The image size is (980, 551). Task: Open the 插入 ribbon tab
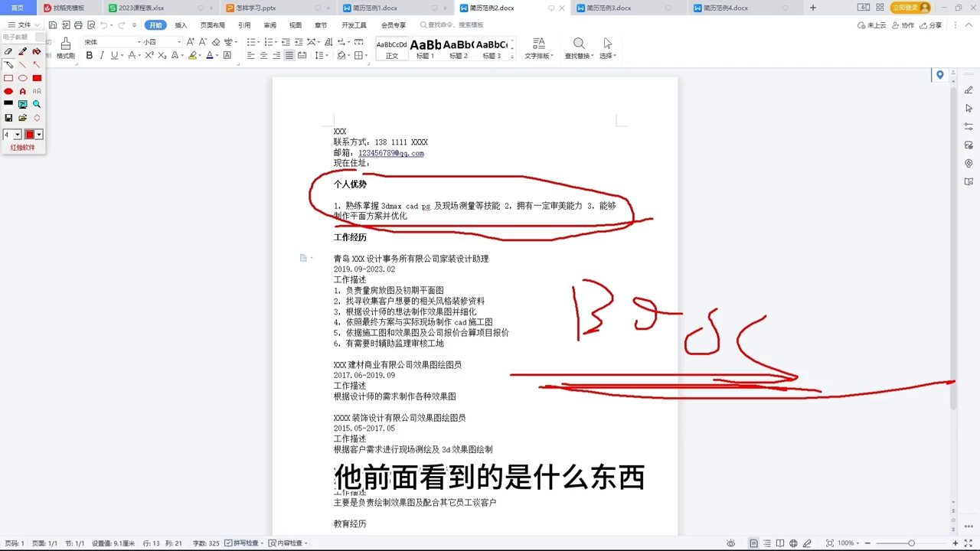pos(181,25)
